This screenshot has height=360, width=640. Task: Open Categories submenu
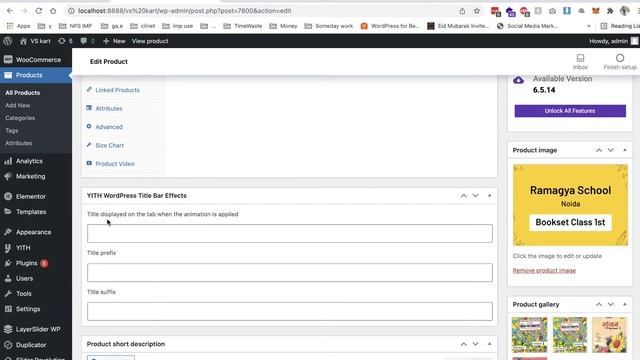[x=20, y=118]
